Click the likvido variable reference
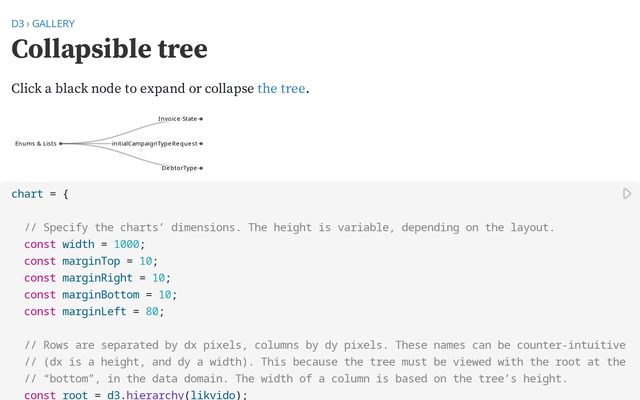This screenshot has height=400, width=640. [213, 395]
